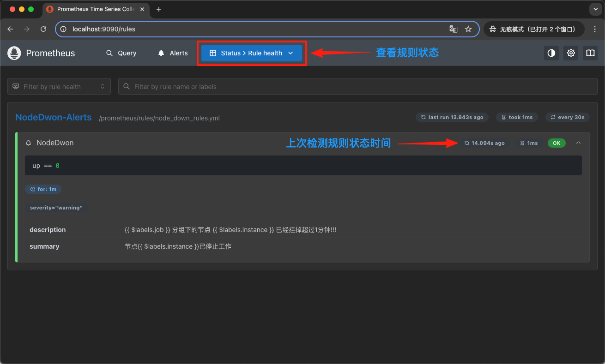Toggle between dark and light theme

tap(551, 53)
